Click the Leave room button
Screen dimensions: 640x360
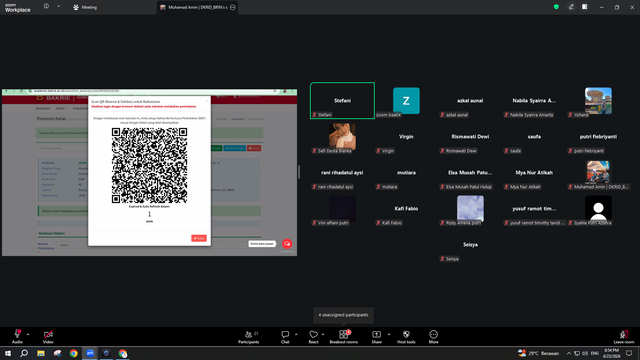click(624, 337)
